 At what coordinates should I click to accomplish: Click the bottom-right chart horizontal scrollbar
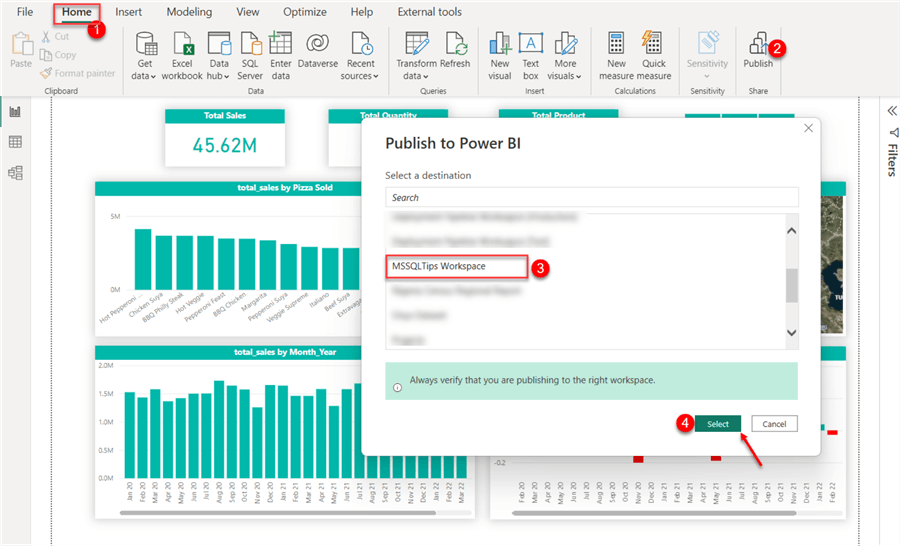654,513
